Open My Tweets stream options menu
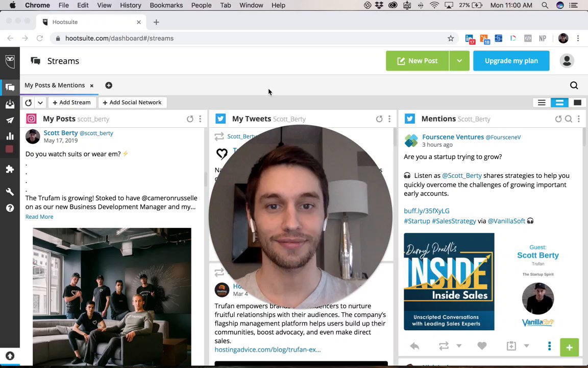The width and height of the screenshot is (588, 368). tap(389, 119)
